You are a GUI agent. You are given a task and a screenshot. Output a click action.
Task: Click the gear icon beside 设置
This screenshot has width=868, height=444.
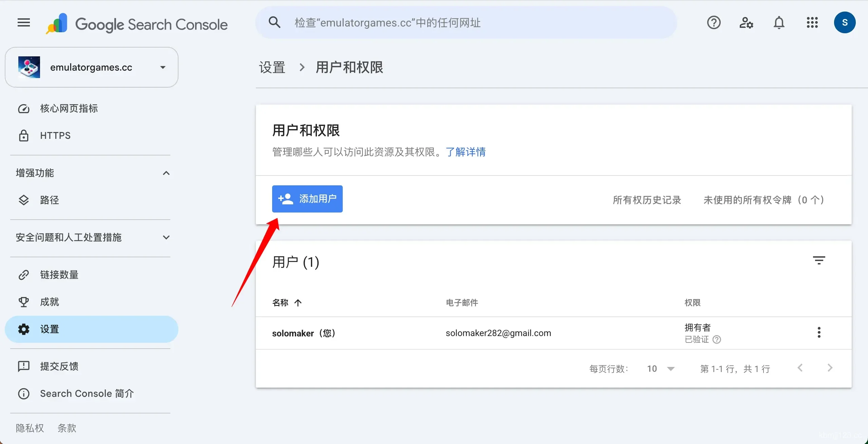tap(24, 329)
